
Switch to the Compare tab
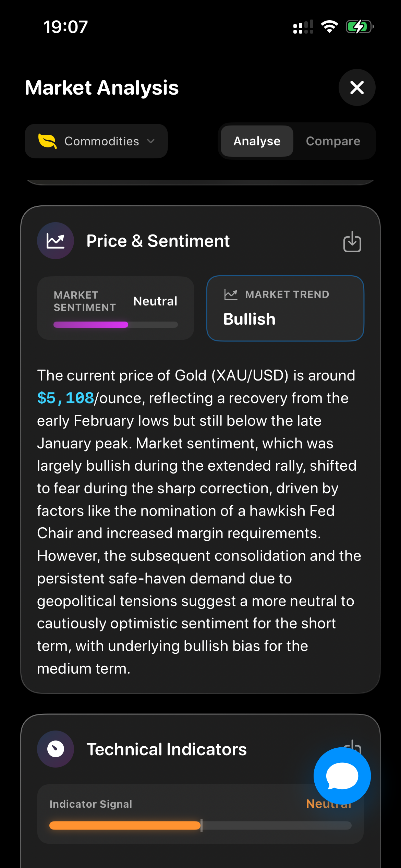click(333, 141)
